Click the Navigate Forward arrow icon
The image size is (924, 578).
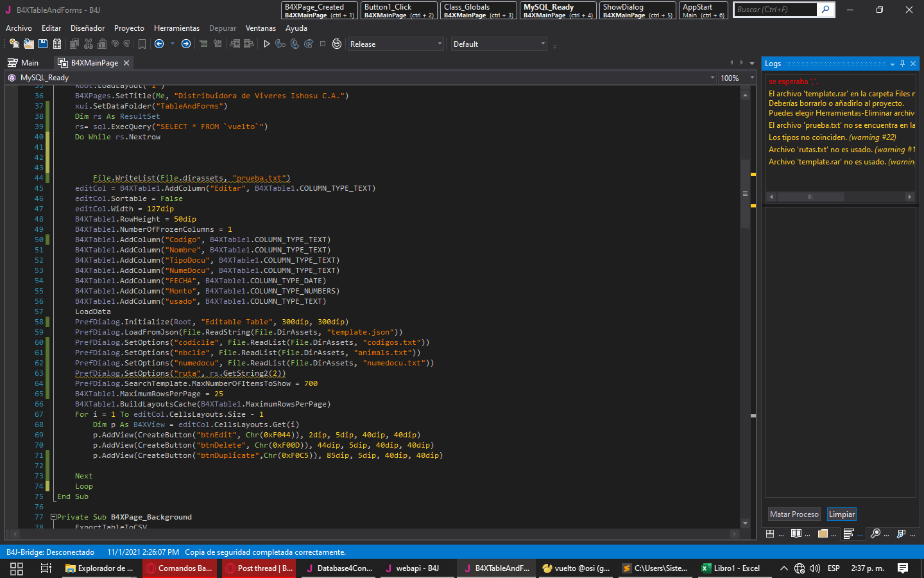pos(186,44)
